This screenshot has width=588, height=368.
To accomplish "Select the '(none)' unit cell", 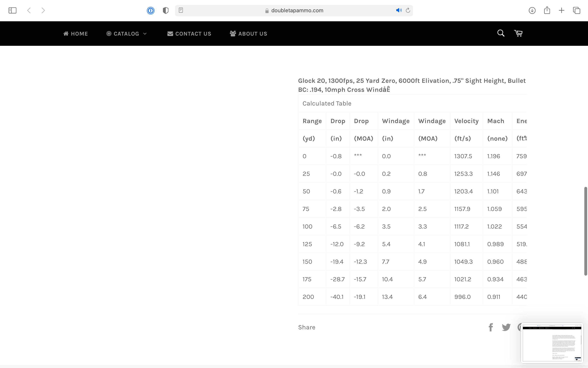I will click(x=497, y=138).
